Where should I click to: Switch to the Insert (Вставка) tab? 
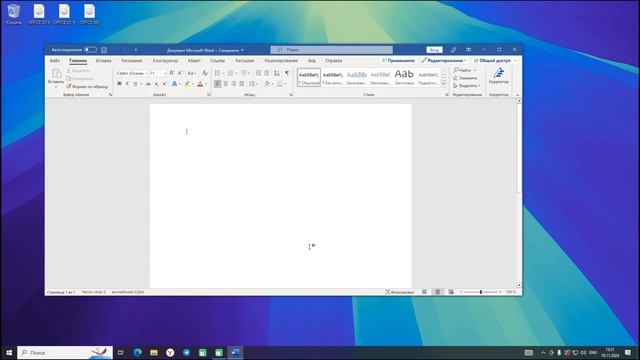point(104,60)
